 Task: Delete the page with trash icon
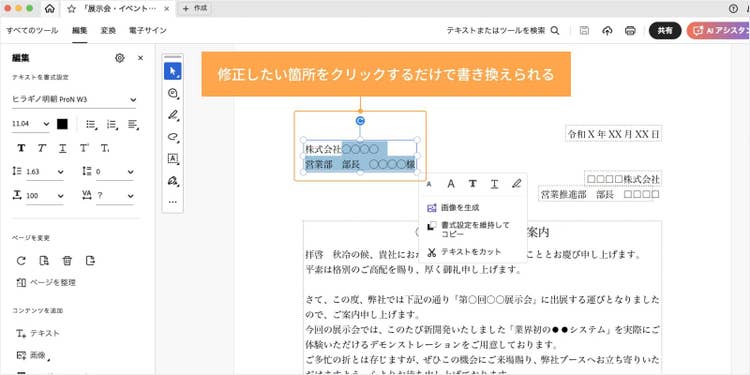coord(67,261)
